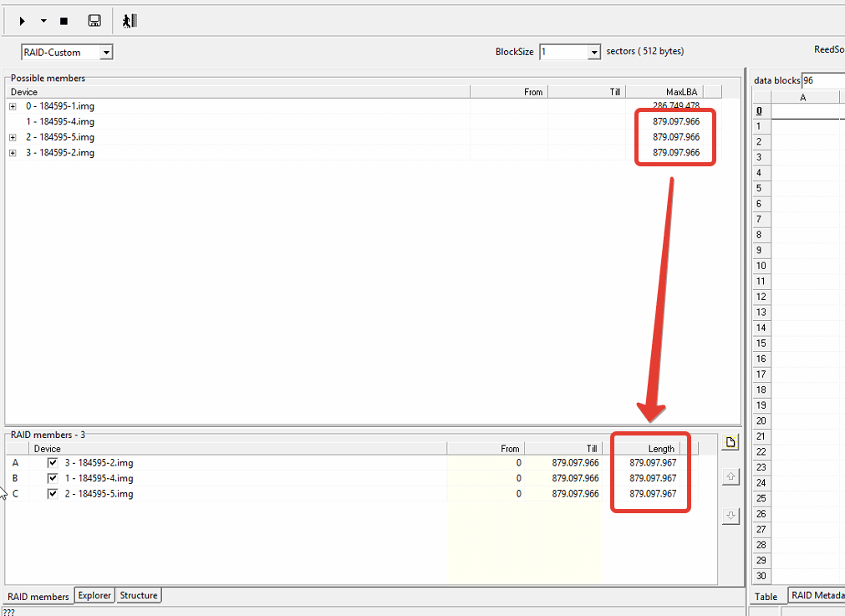Uncheck RAID member C 2 - 184595-5.img
845x616 pixels.
(x=53, y=494)
